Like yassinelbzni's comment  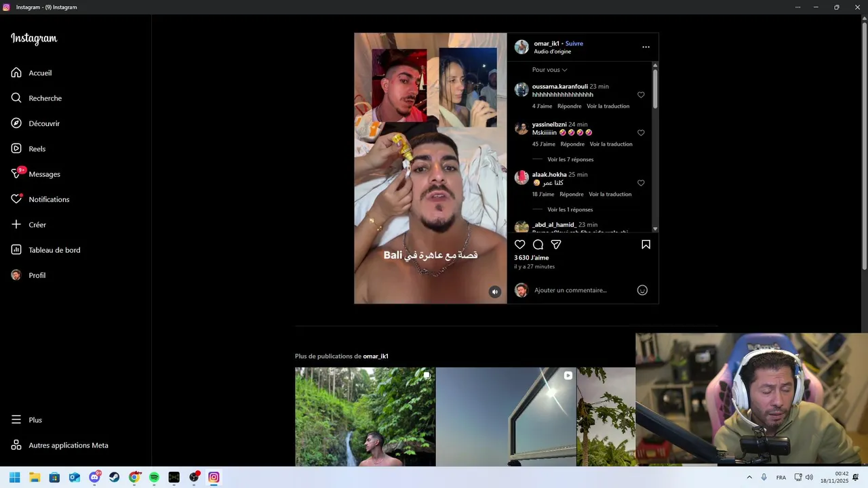pos(641,133)
